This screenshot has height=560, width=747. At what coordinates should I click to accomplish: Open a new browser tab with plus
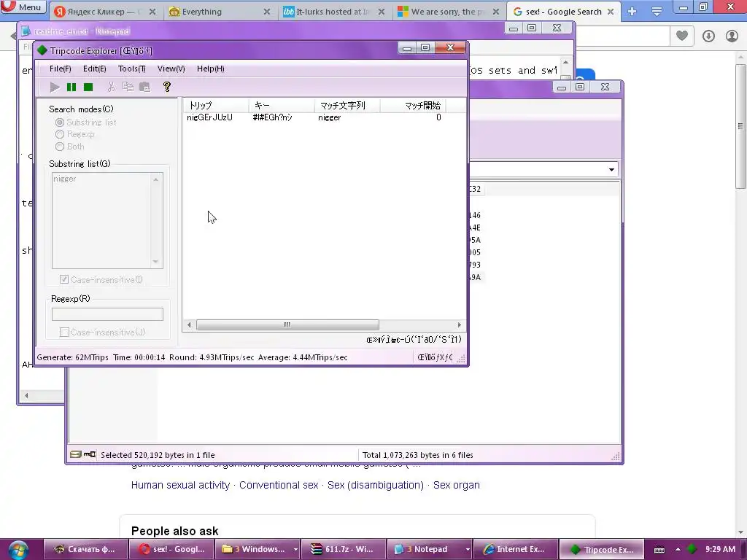pyautogui.click(x=632, y=12)
